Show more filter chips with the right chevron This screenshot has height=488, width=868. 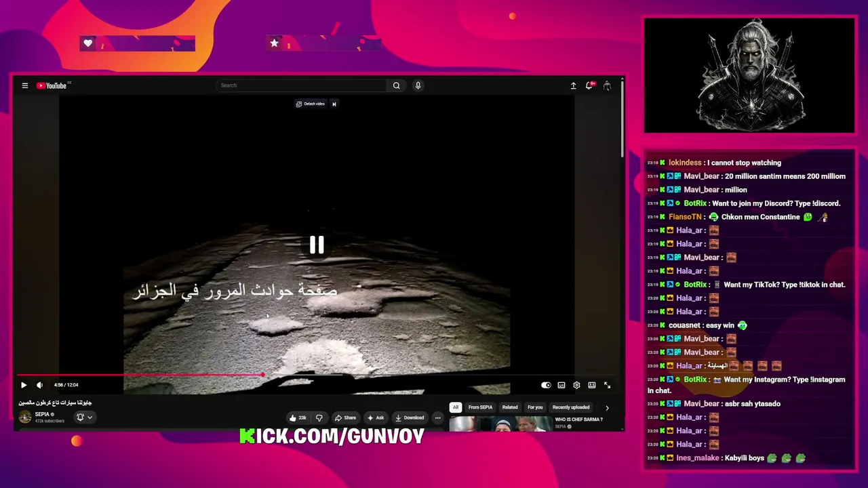pos(607,408)
